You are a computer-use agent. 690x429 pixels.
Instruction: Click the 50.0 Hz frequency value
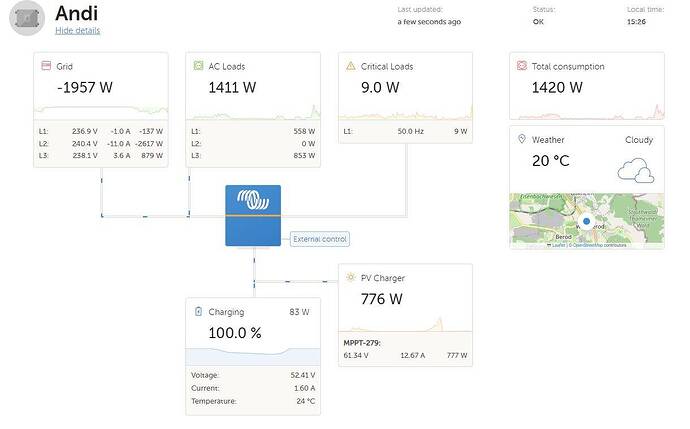coord(411,131)
